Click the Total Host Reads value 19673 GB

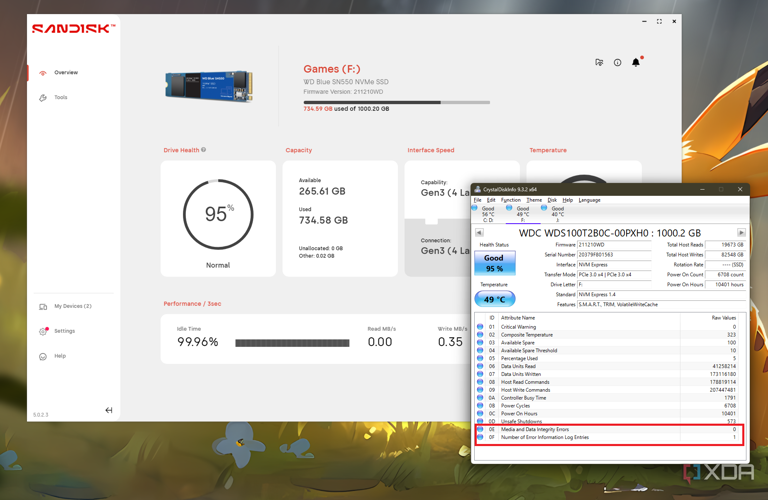[725, 245]
